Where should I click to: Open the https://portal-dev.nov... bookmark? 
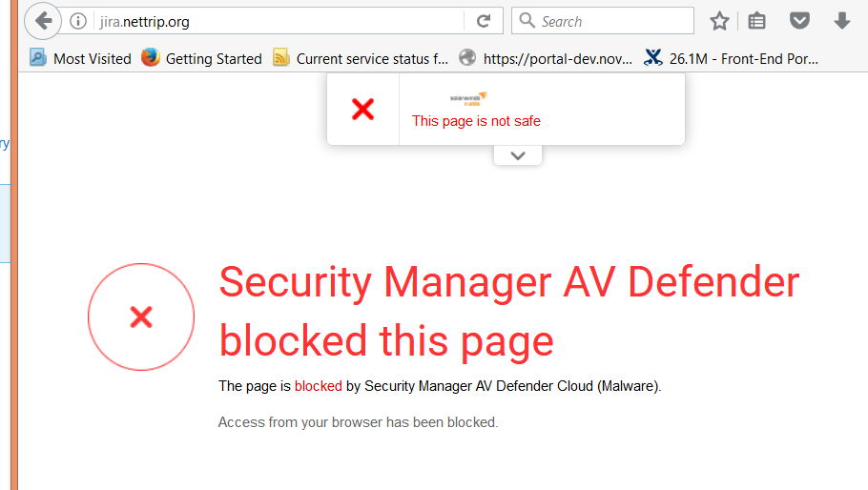[546, 58]
